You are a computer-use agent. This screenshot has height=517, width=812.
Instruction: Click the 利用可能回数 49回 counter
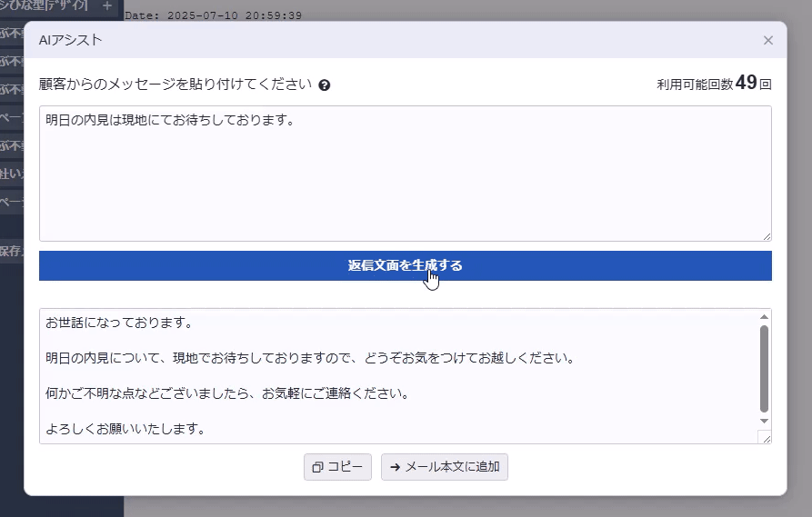click(x=714, y=84)
